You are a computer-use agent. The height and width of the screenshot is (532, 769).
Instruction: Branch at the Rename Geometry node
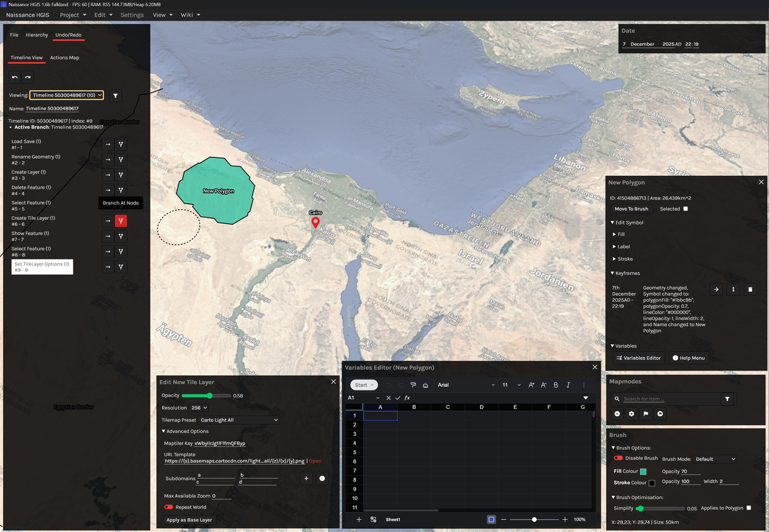point(121,160)
